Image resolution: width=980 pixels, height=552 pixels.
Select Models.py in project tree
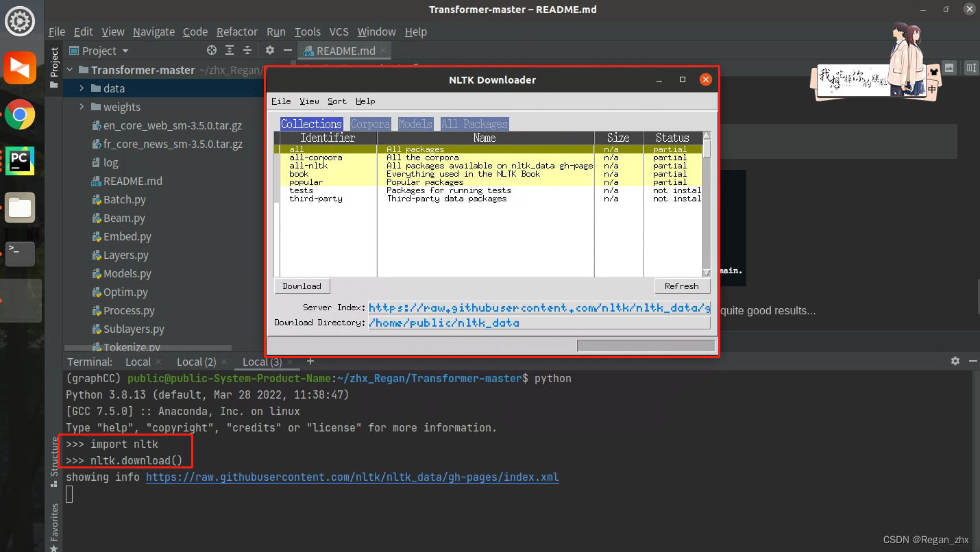coord(127,273)
